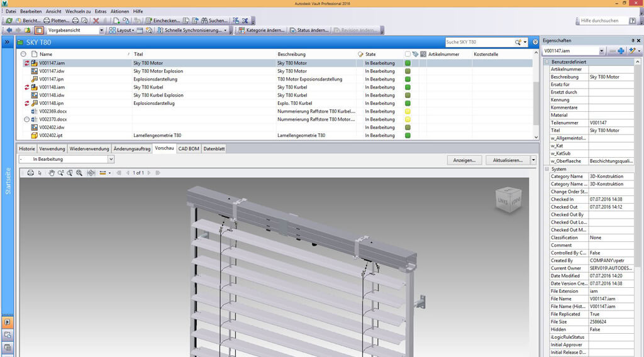Click the Anzeigen... button
The width and height of the screenshot is (644, 357).
[x=464, y=160]
